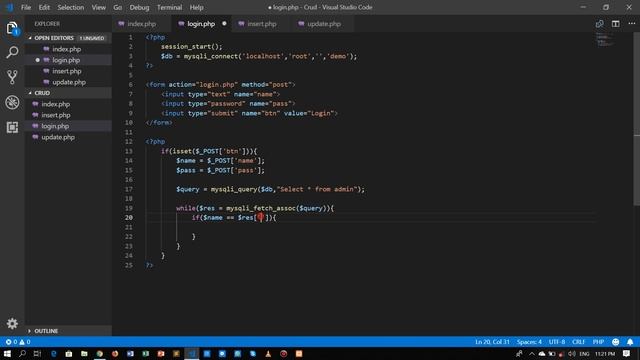Open the Terminal menu
The image size is (640, 360).
click(x=169, y=7)
